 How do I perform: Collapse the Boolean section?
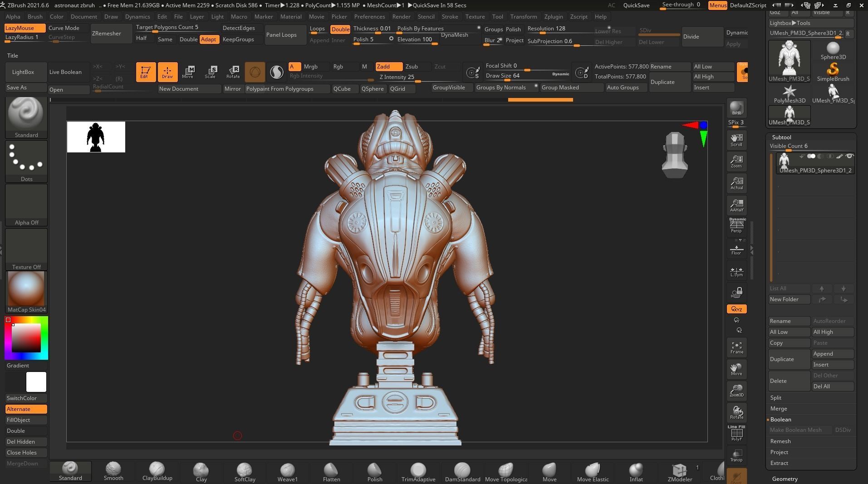click(780, 420)
